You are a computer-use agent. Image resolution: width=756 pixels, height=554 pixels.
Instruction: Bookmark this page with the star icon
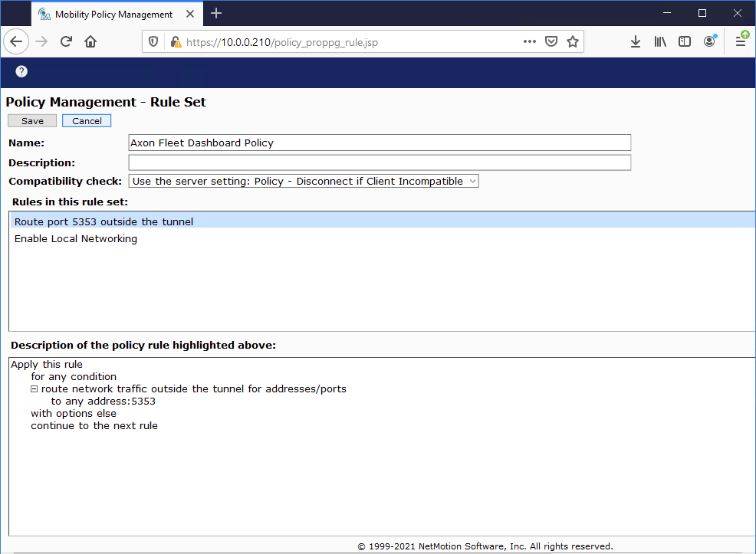pos(573,42)
